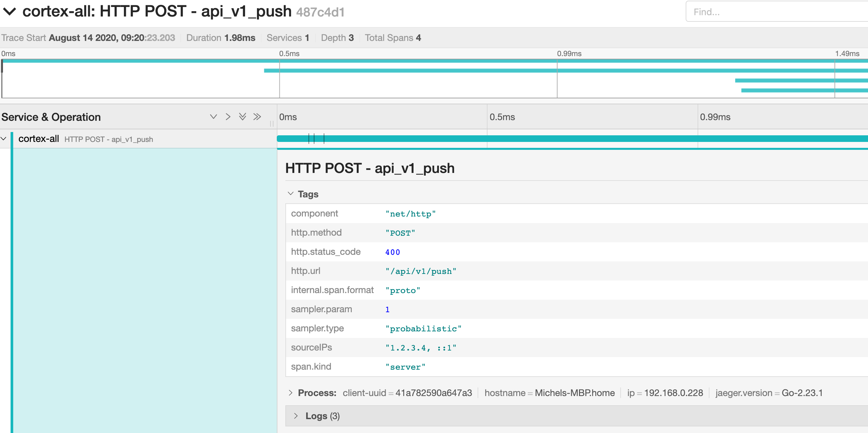
Task: Click the expand one level arrow icon
Action: point(213,117)
